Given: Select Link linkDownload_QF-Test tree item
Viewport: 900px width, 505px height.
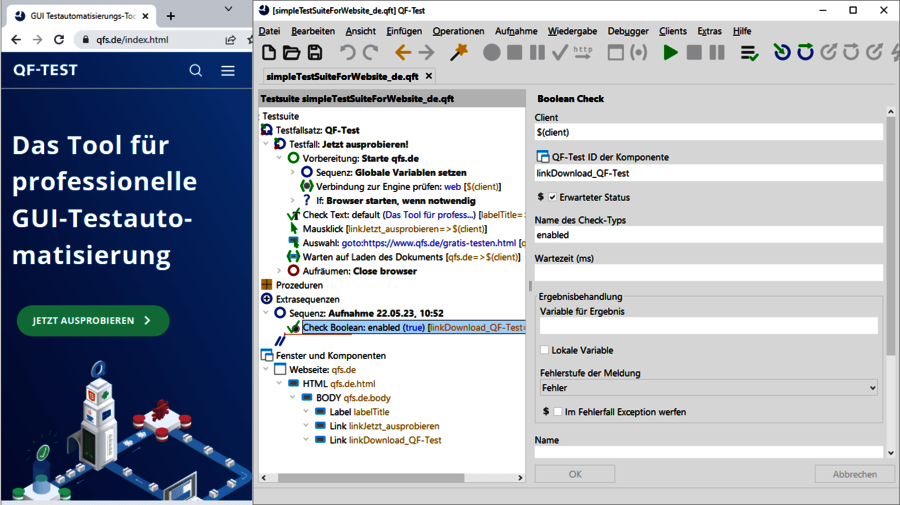Looking at the screenshot, I should (386, 440).
